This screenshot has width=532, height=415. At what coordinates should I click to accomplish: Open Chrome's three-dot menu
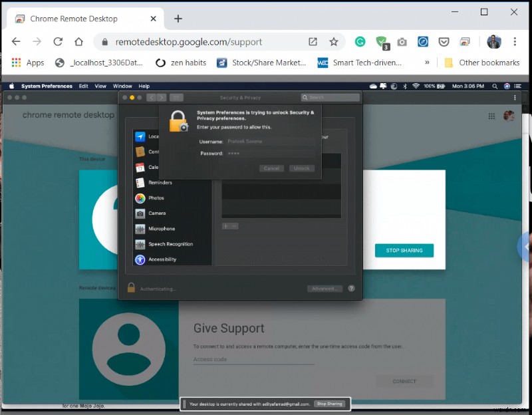point(515,41)
